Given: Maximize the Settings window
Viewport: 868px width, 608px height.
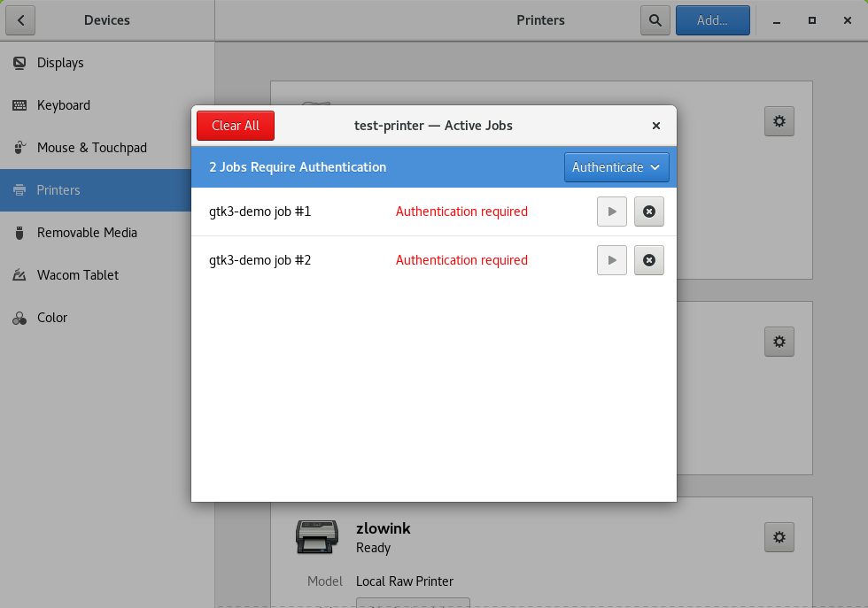Looking at the screenshot, I should tap(812, 20).
